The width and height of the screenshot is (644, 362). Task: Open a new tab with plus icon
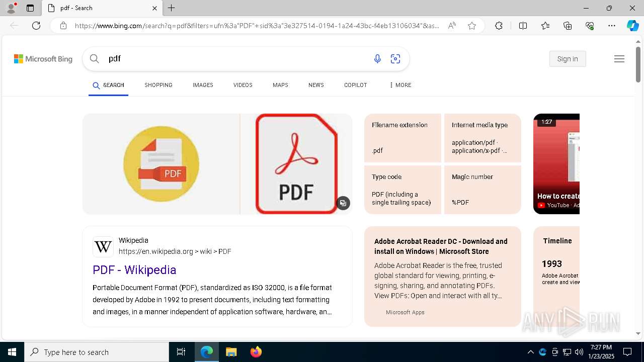(172, 8)
